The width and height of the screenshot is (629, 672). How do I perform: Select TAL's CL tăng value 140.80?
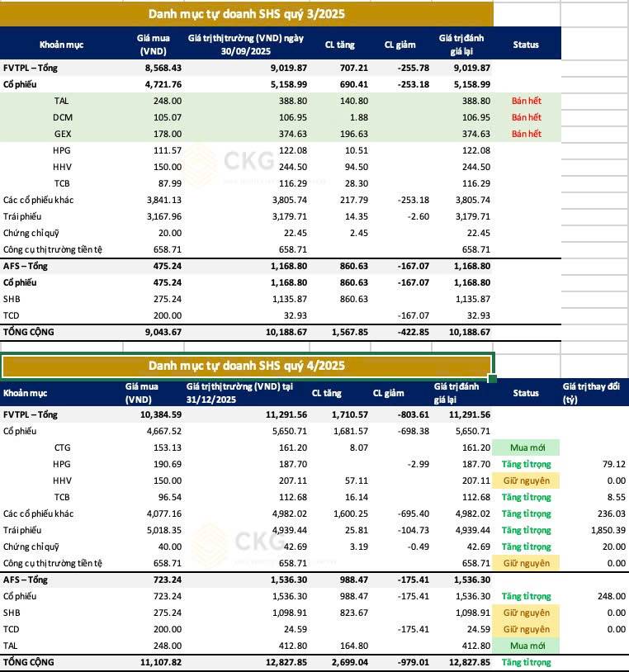pyautogui.click(x=354, y=102)
